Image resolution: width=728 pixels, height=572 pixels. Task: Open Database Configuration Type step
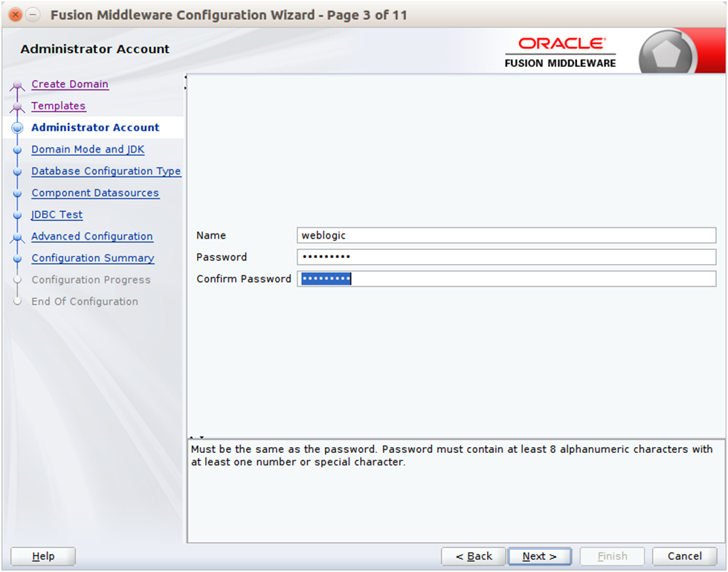click(106, 171)
